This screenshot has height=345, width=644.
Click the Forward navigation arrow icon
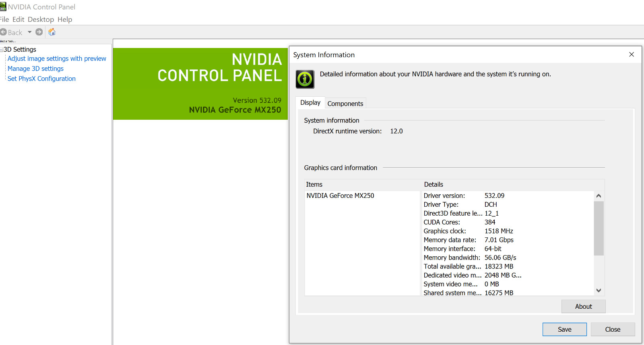39,32
